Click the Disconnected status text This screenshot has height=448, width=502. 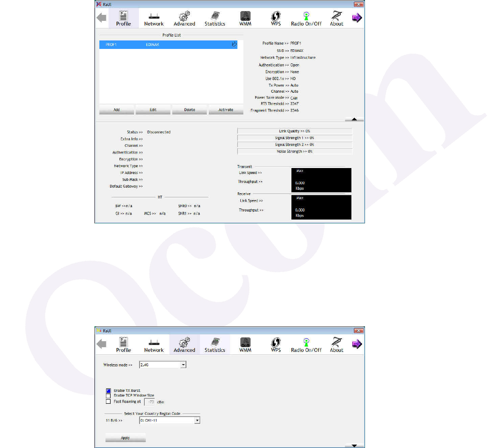tap(159, 132)
